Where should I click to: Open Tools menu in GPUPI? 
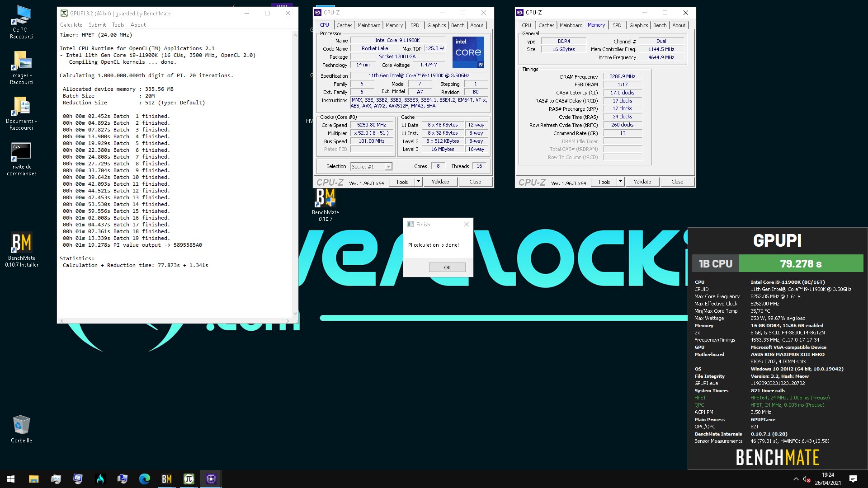click(118, 25)
